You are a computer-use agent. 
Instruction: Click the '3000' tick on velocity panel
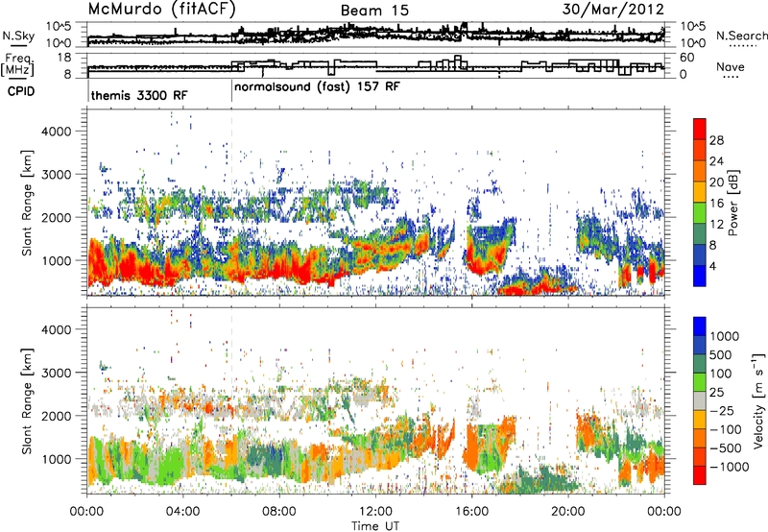click(56, 373)
